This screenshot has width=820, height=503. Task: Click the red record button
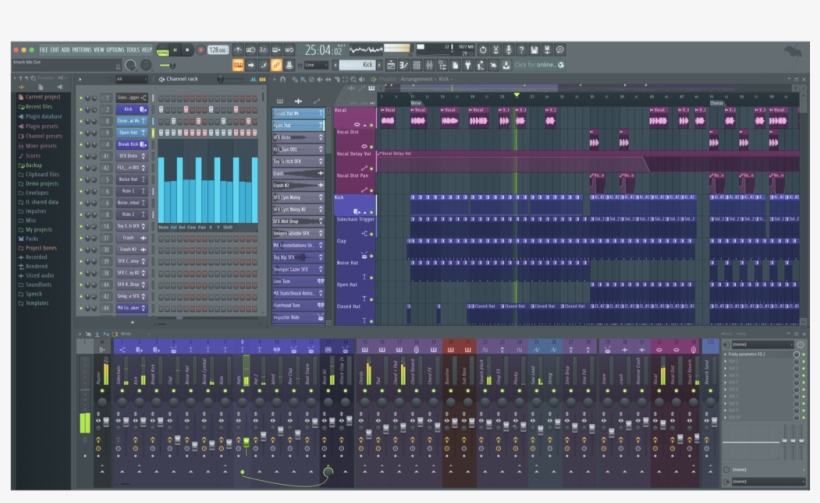tap(200, 50)
